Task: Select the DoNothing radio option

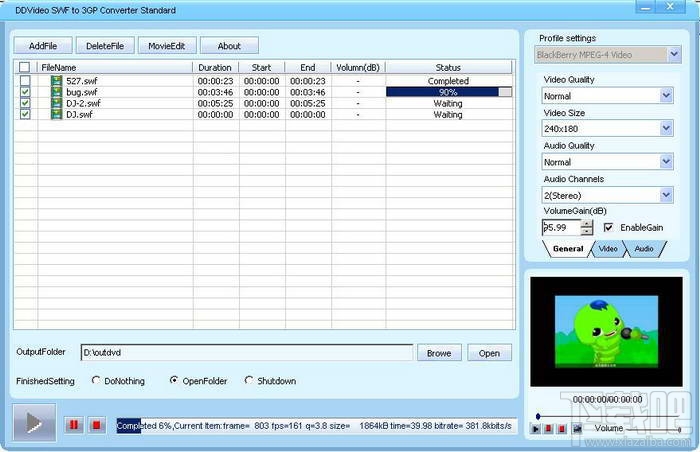Action: pos(96,381)
